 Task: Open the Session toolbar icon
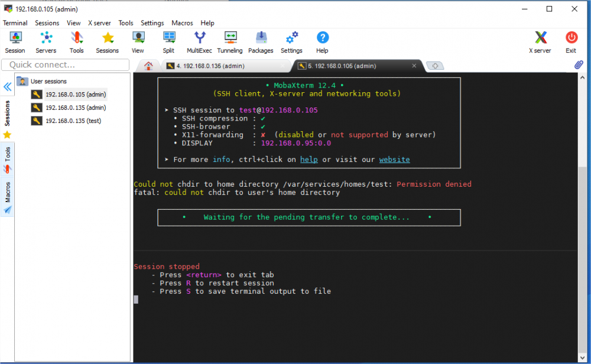tap(15, 42)
